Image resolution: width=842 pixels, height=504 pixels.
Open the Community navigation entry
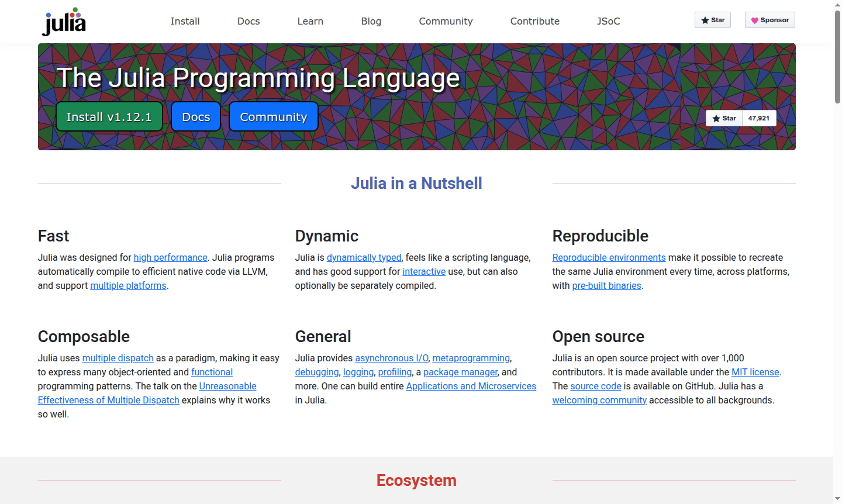click(446, 21)
